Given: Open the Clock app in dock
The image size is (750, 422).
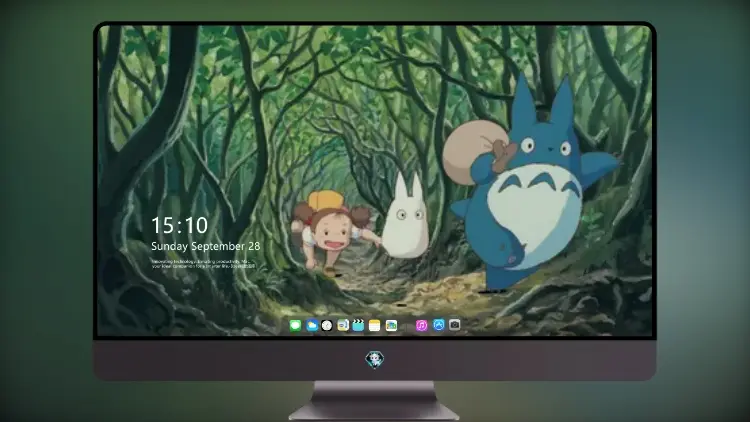Looking at the screenshot, I should (x=327, y=326).
